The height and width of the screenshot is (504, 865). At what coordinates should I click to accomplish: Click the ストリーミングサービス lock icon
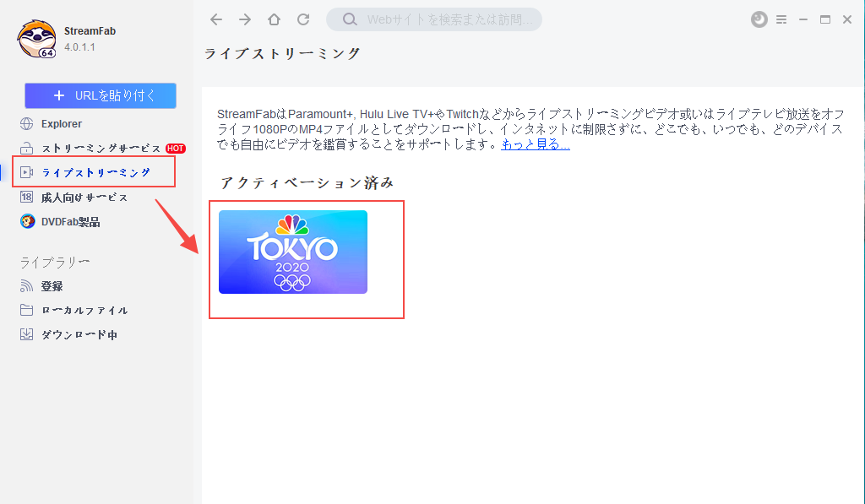pos(26,149)
